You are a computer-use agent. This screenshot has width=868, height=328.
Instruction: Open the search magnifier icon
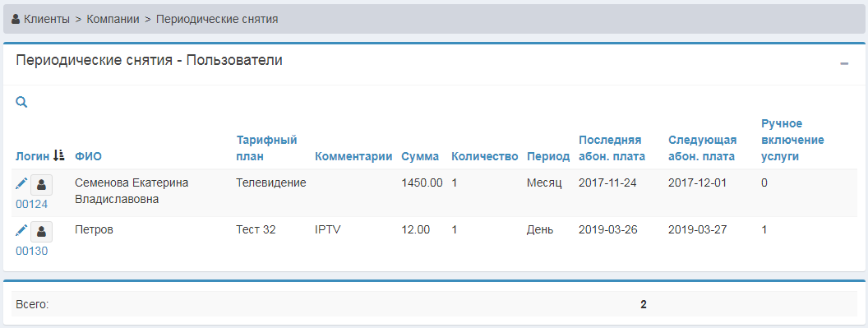(21, 102)
